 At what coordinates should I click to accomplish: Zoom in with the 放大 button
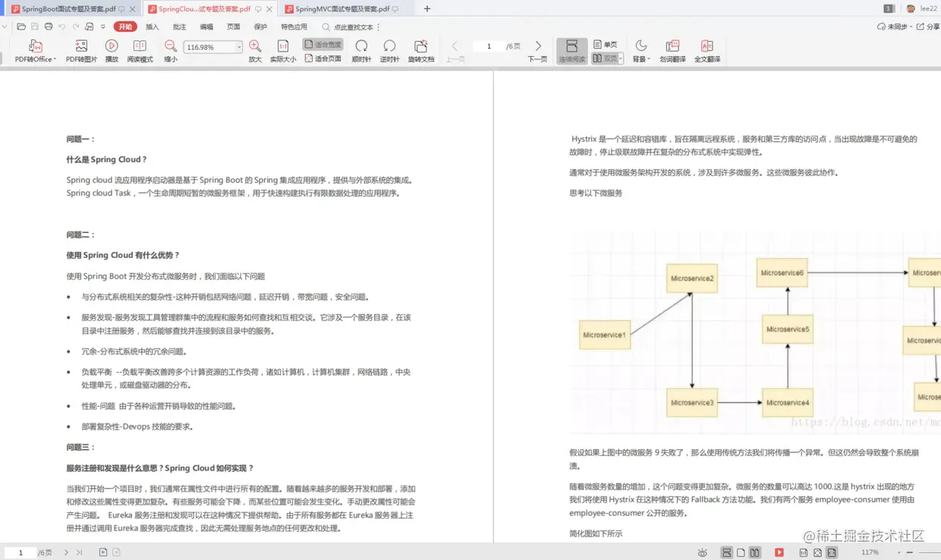pos(255,51)
